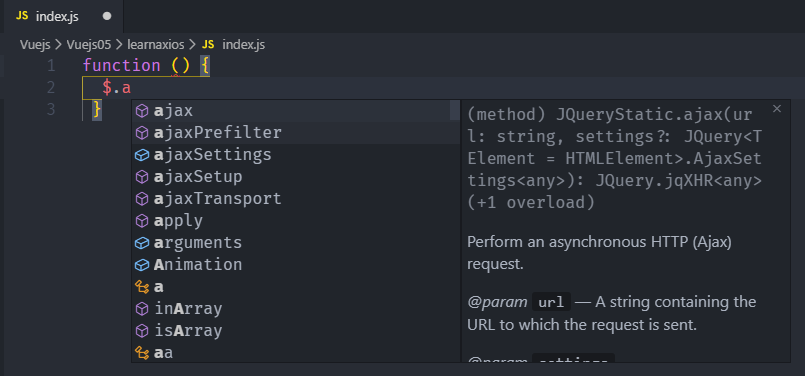
Task: Choose ajaxPrefilter from autocomplete list
Action: (296, 133)
